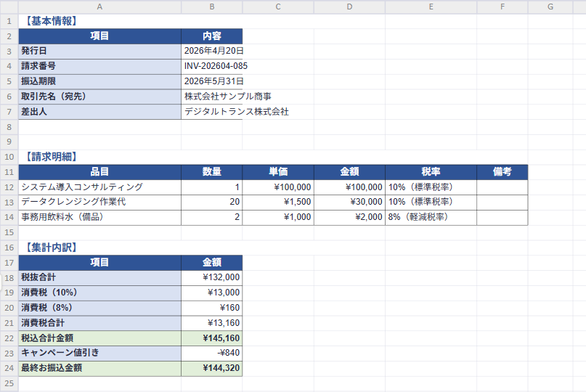Select column G header
Image resolution: width=586 pixels, height=392 pixels.
point(550,7)
